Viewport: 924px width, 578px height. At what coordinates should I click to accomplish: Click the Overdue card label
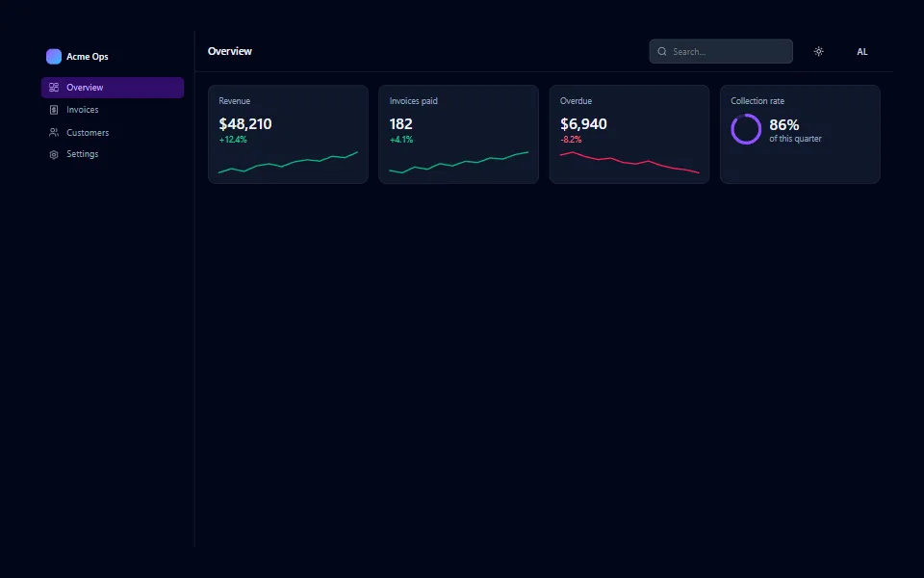pos(576,101)
